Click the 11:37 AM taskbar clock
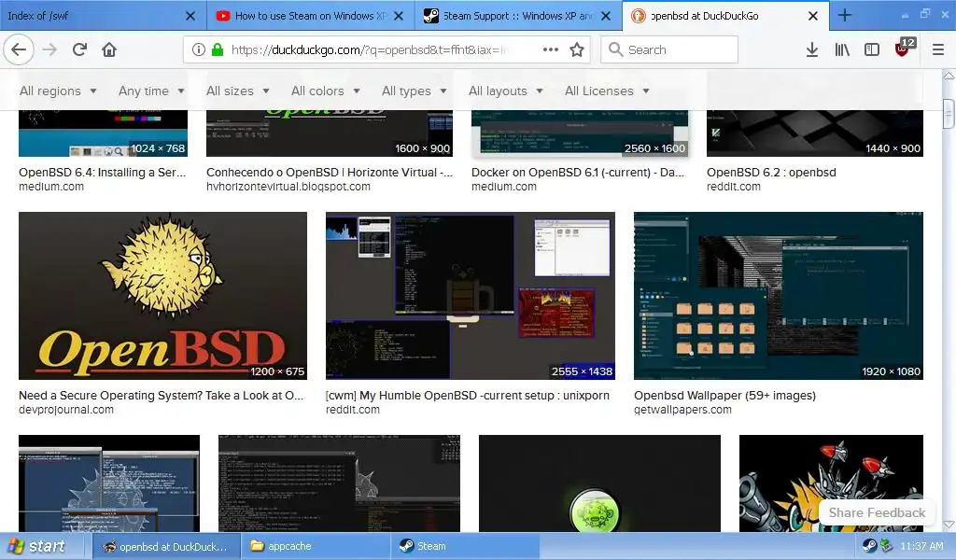The height and width of the screenshot is (560, 956). tap(921, 546)
